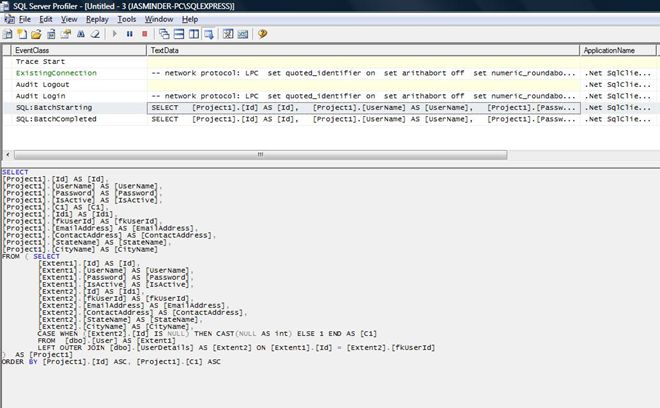This screenshot has width=660, height=408.
Task: Open the Replay menu
Action: (x=97, y=19)
